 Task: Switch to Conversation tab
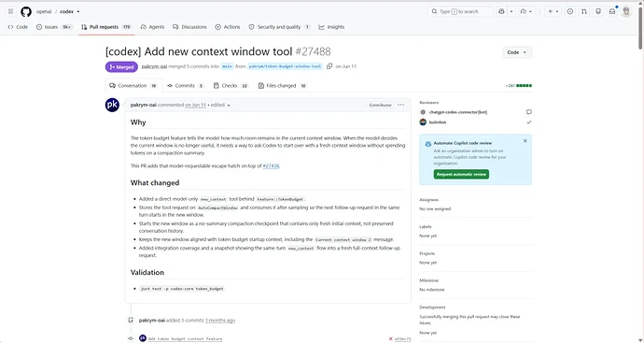coord(133,86)
